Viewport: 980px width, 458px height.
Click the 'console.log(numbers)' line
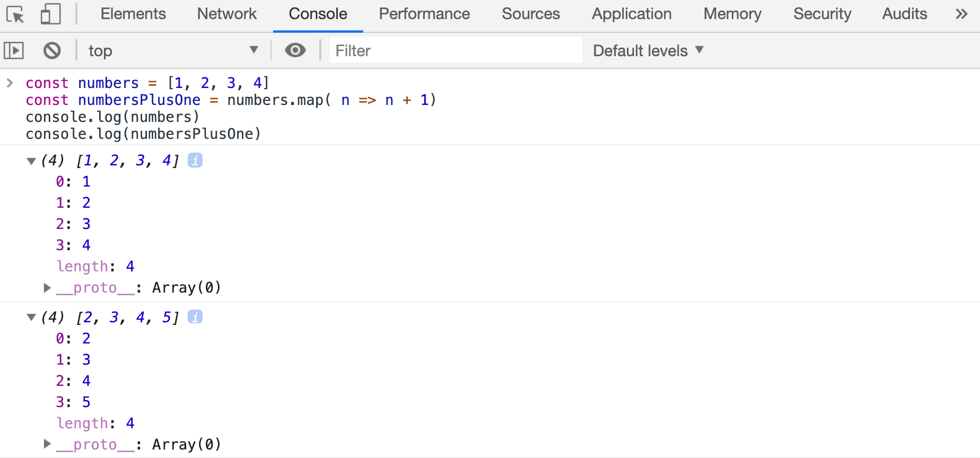(112, 117)
